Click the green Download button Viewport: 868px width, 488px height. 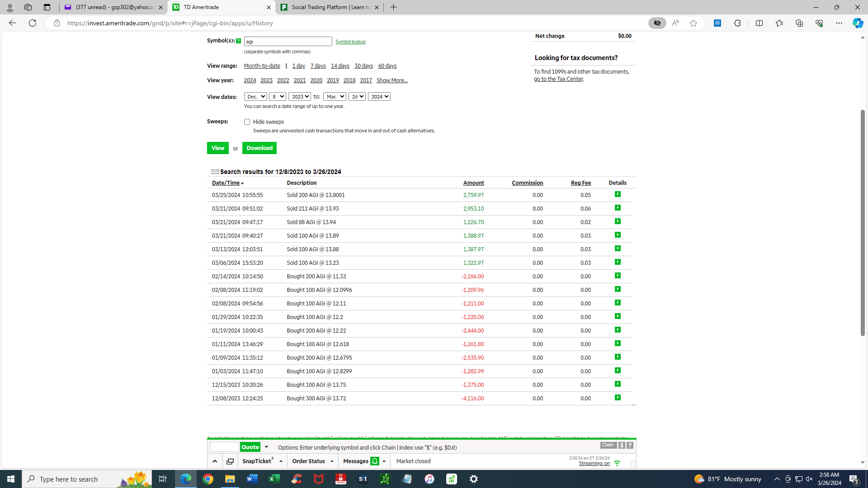coord(259,148)
